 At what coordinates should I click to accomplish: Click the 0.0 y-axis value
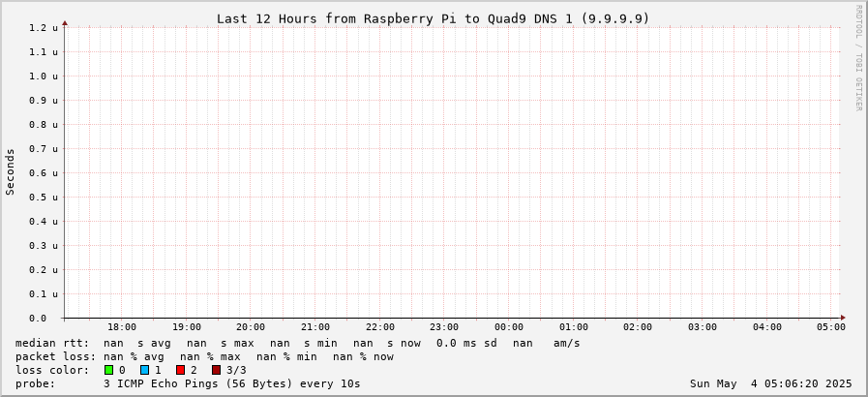pyautogui.click(x=38, y=319)
